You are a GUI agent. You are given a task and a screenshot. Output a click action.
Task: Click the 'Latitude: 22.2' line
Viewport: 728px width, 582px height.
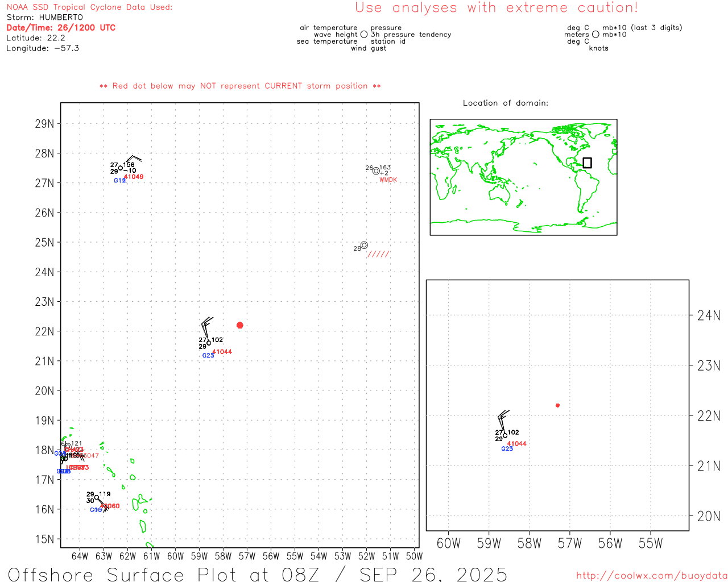coord(36,38)
